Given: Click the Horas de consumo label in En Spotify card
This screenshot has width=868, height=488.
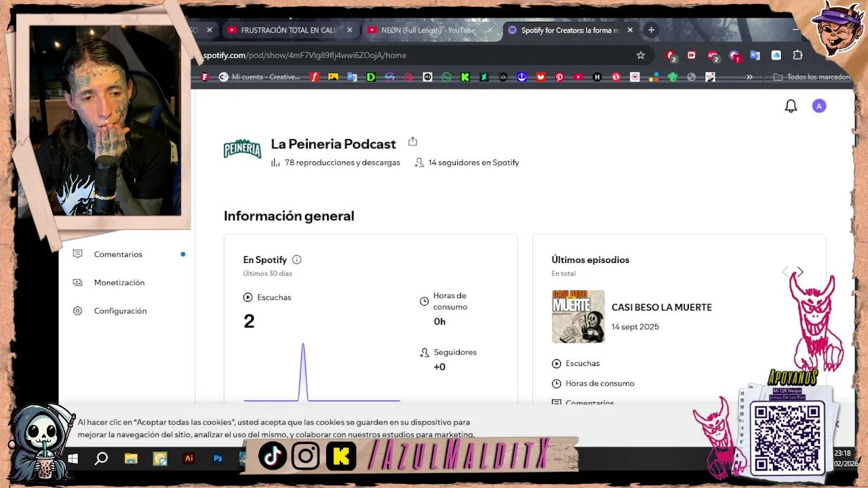Looking at the screenshot, I should [x=450, y=301].
